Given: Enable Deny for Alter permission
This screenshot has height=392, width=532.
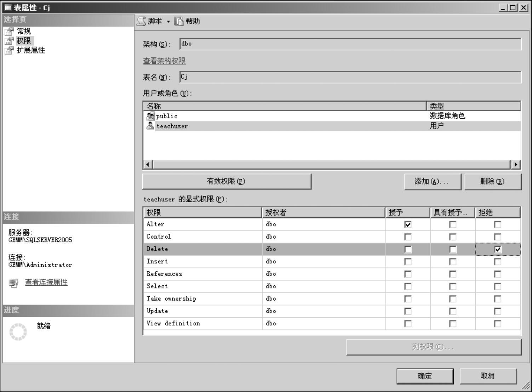Looking at the screenshot, I should [498, 225].
